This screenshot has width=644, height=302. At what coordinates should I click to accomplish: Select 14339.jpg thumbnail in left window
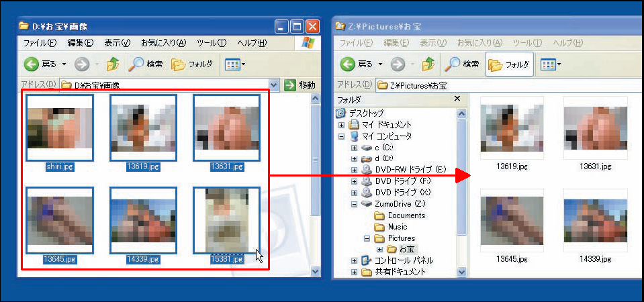[x=143, y=220]
